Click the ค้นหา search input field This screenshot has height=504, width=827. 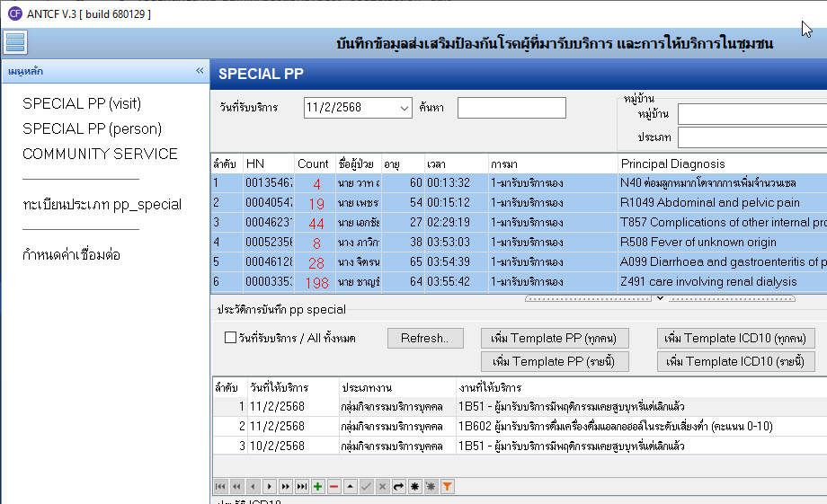(511, 108)
